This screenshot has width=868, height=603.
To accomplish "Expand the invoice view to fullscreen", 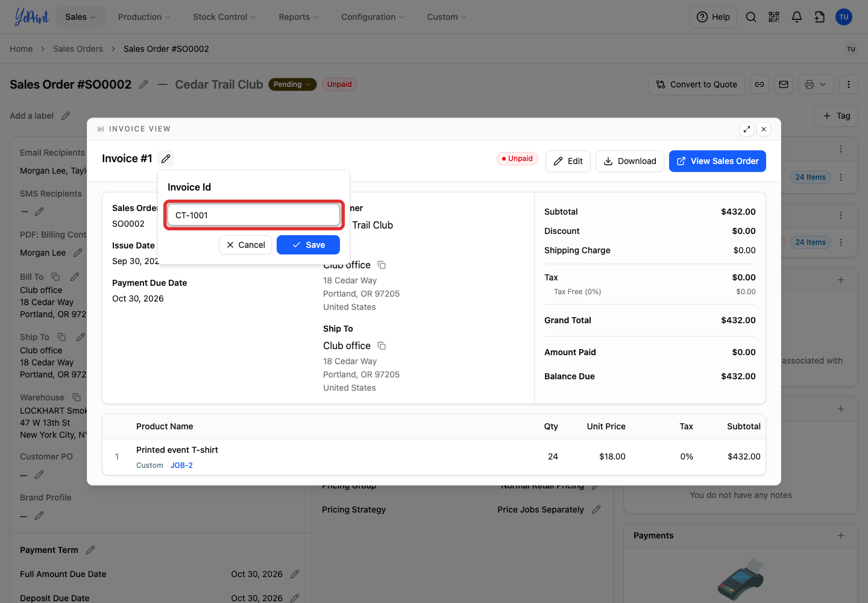I will click(x=747, y=129).
